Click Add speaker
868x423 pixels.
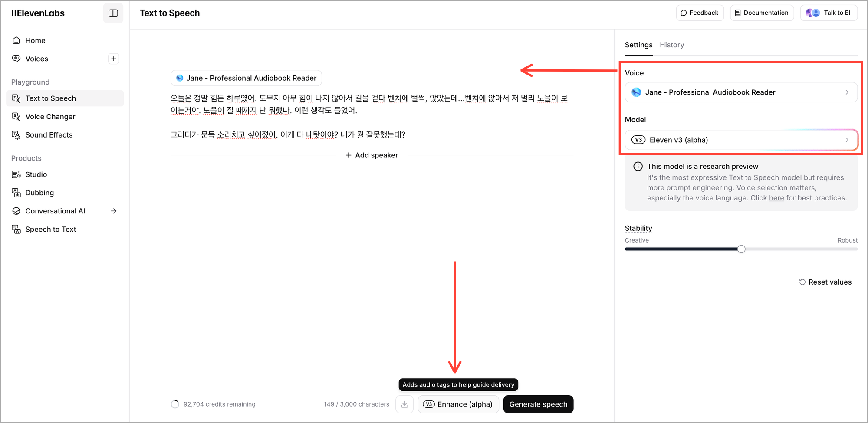(x=372, y=155)
